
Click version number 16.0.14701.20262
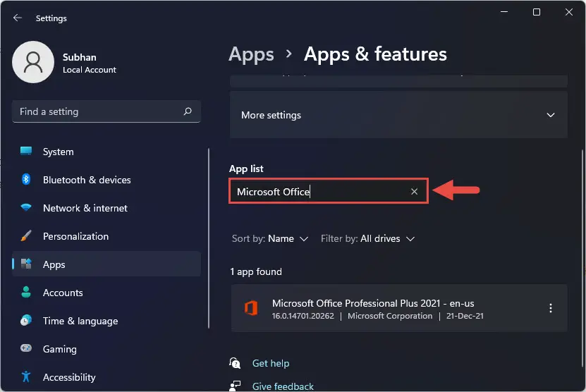click(x=303, y=316)
